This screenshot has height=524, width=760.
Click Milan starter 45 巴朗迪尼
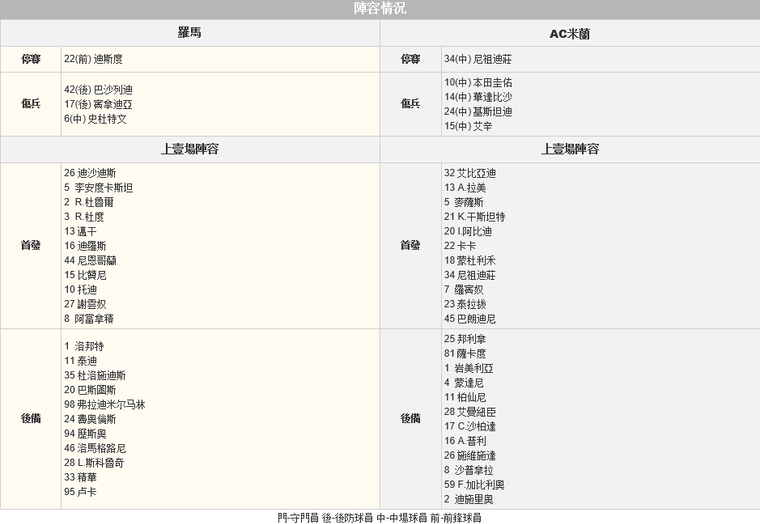pos(470,318)
